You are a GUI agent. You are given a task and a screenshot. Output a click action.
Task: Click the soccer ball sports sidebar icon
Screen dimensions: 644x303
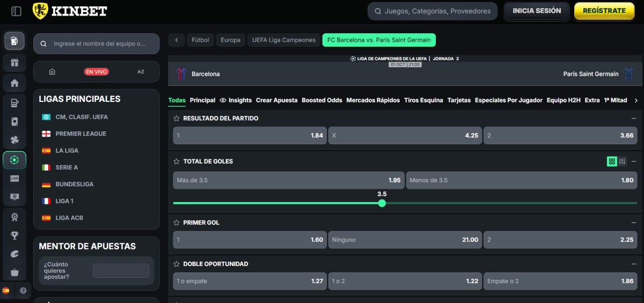pos(14,160)
